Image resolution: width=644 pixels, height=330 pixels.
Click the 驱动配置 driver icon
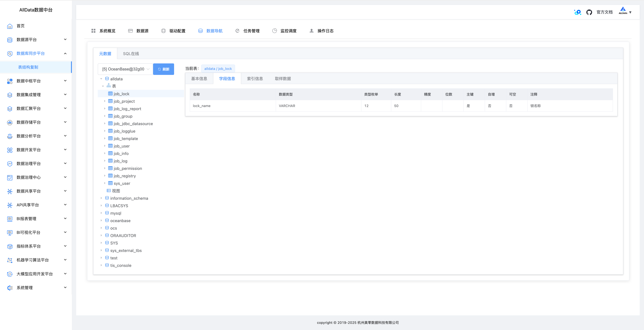coord(163,31)
